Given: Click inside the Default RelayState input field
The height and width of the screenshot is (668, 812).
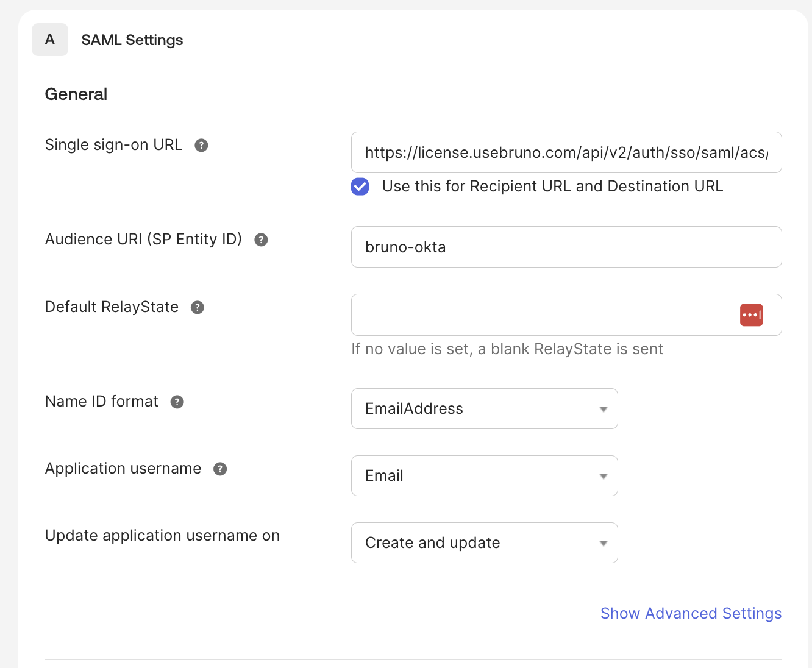Looking at the screenshot, I should click(536, 314).
